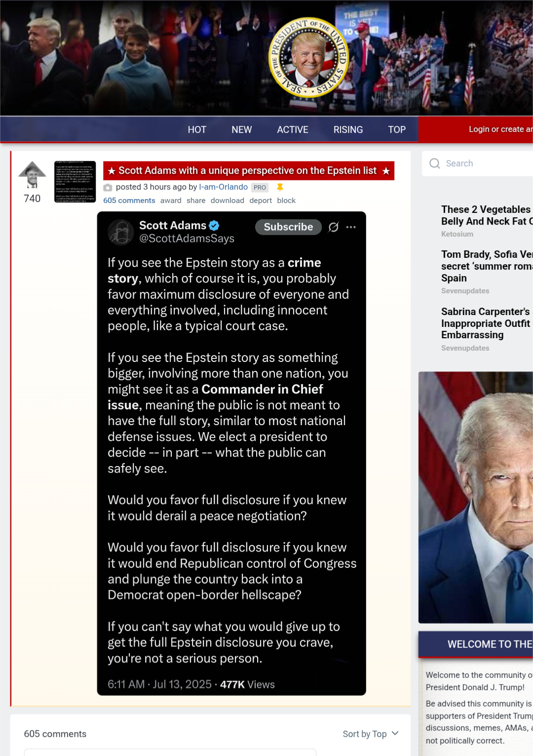Open the post thumbnail image
This screenshot has height=756, width=533.
75,182
